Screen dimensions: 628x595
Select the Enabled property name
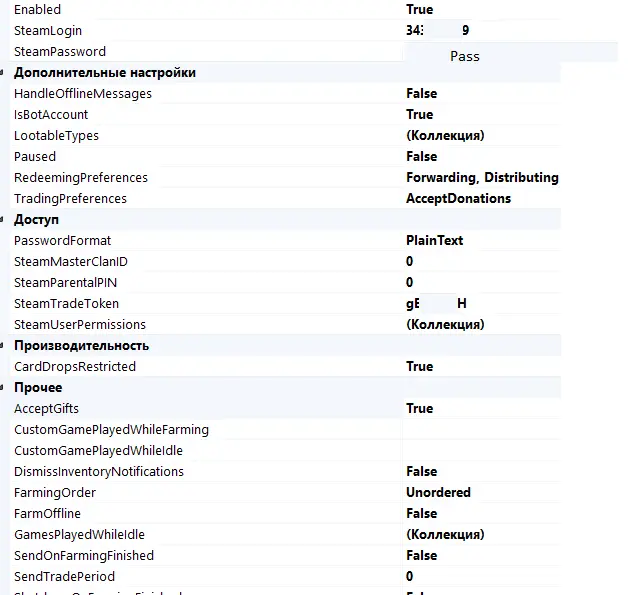tap(37, 10)
